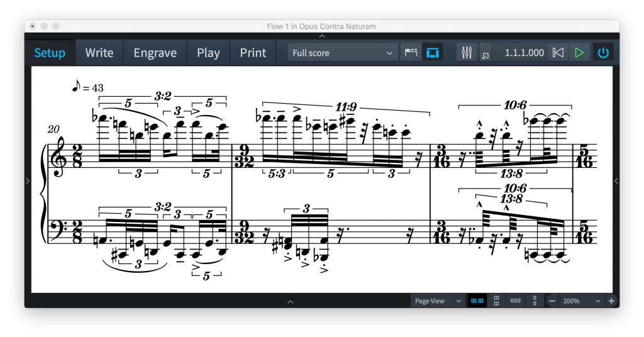The image size is (644, 337).
Task: Switch to the Write mode tab
Action: pos(99,53)
